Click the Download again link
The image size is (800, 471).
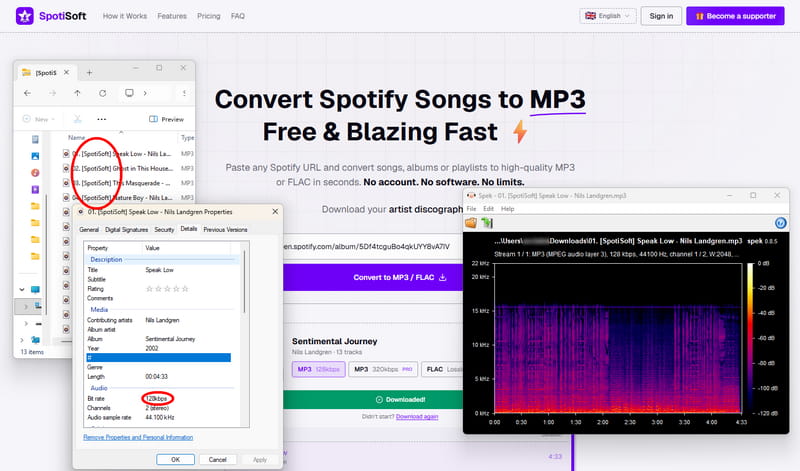[x=417, y=416]
